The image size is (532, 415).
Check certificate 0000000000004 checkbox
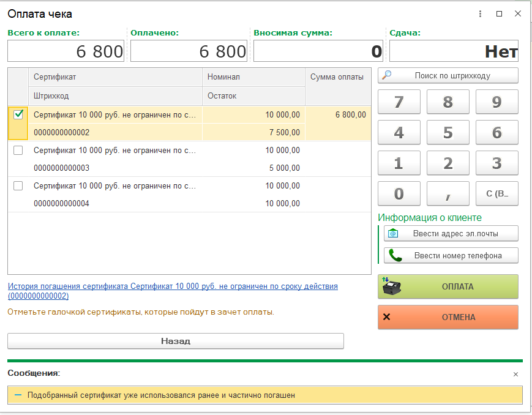(x=18, y=186)
